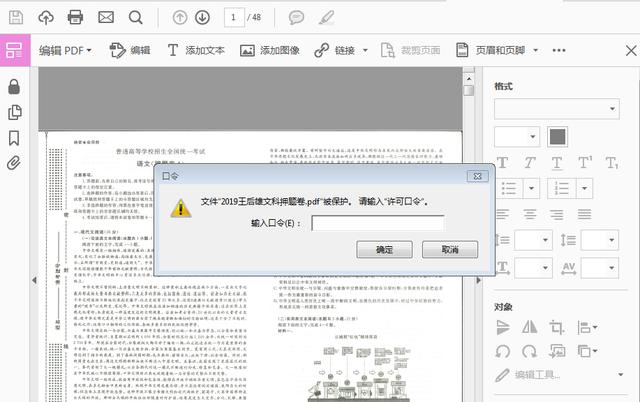Choose 添加图像 to add image
Screen dimensions: 640x402
click(270, 50)
